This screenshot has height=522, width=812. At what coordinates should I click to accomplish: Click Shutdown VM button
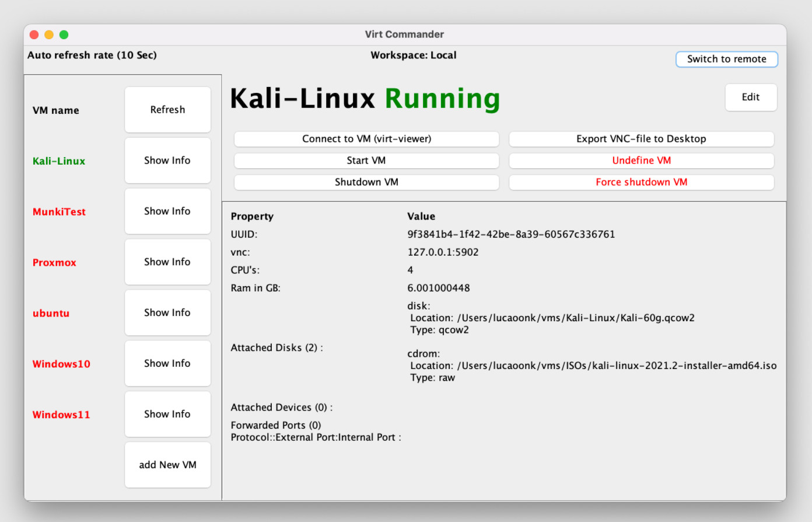[x=366, y=182]
